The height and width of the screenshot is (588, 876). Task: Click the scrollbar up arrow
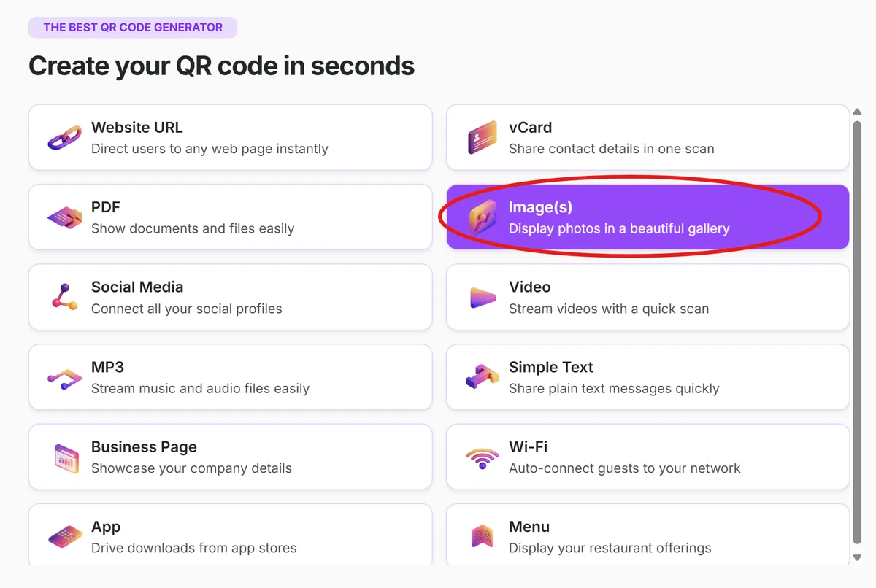(858, 111)
